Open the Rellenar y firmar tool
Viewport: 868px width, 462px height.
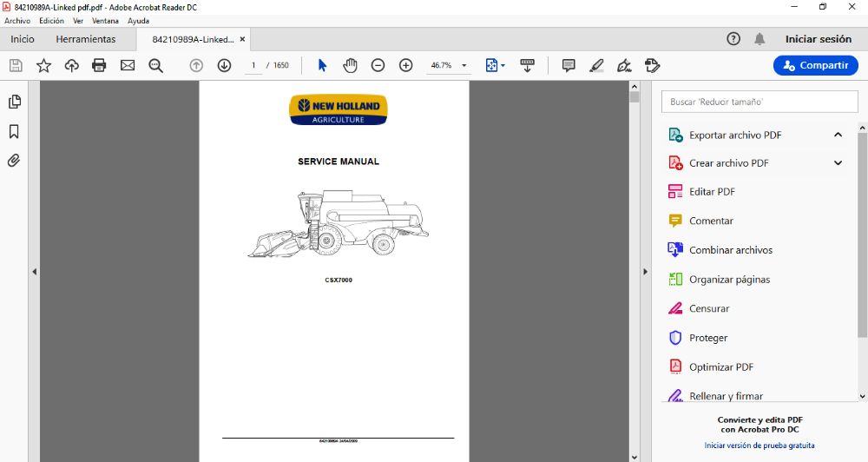(x=726, y=396)
